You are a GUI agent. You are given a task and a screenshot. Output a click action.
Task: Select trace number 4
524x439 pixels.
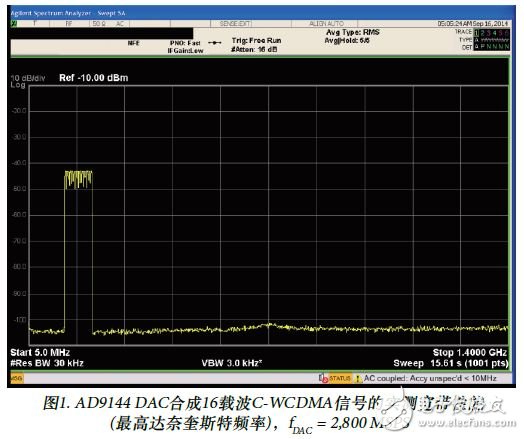click(x=494, y=33)
